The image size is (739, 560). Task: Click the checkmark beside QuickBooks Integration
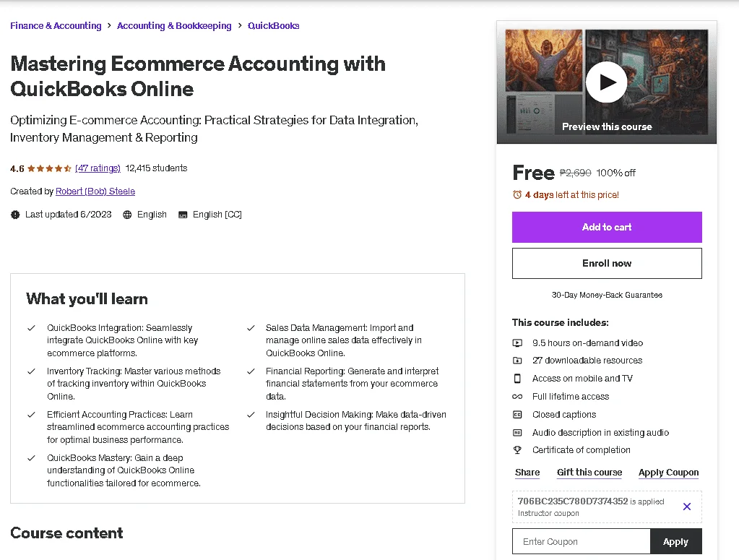[x=31, y=328]
